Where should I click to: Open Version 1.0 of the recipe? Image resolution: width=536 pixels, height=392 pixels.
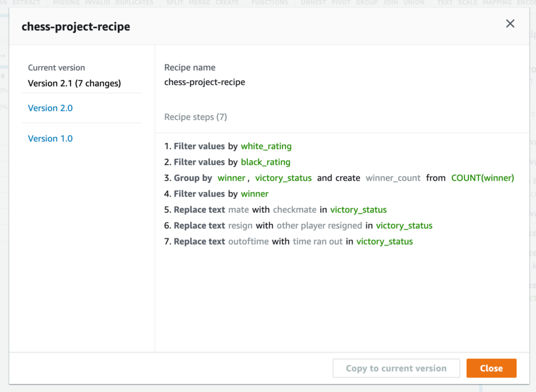[50, 138]
